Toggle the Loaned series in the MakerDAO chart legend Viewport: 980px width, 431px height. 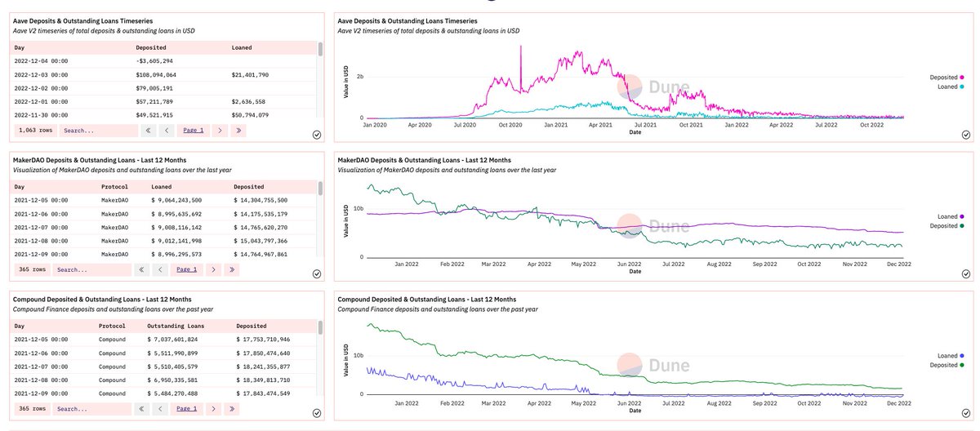pos(952,216)
